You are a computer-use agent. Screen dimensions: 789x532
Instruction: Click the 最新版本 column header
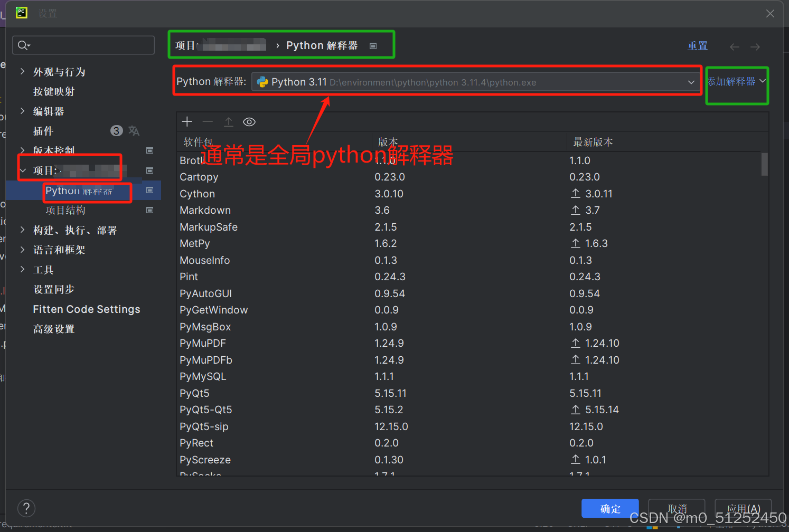pos(593,142)
